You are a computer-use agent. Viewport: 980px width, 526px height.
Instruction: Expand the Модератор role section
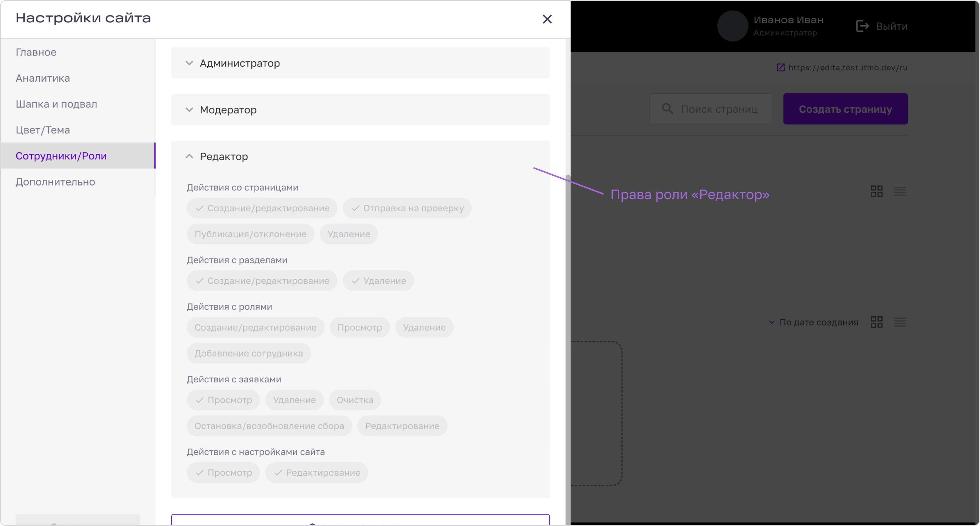point(360,110)
